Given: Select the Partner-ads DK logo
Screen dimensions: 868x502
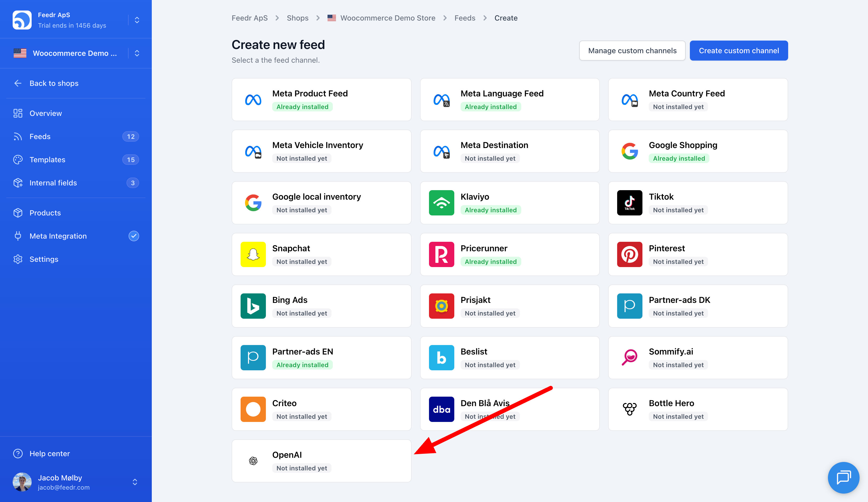Looking at the screenshot, I should point(630,306).
